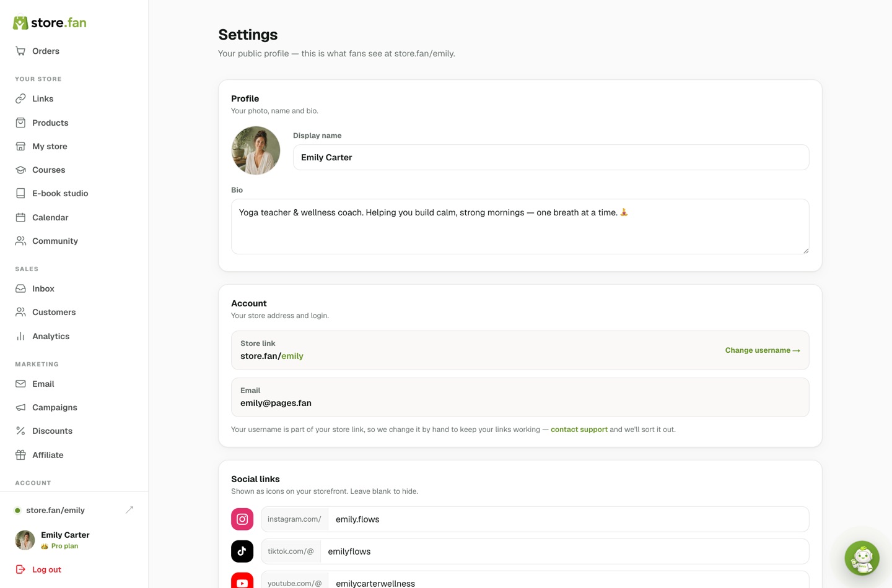Click the profile photo in Profile card
This screenshot has width=892, height=588.
click(x=256, y=150)
